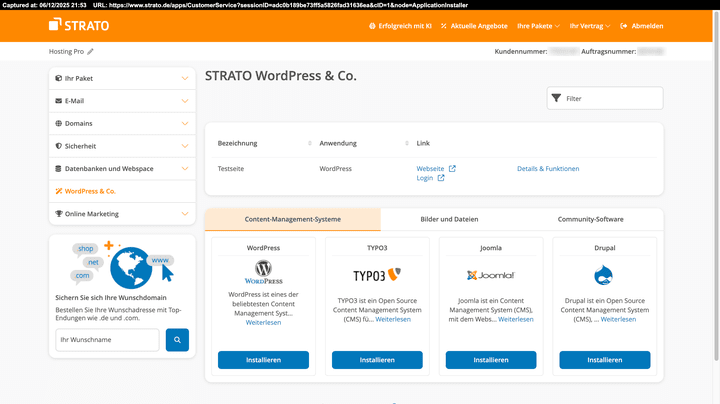Click the globe domain illustration

[x=131, y=268]
